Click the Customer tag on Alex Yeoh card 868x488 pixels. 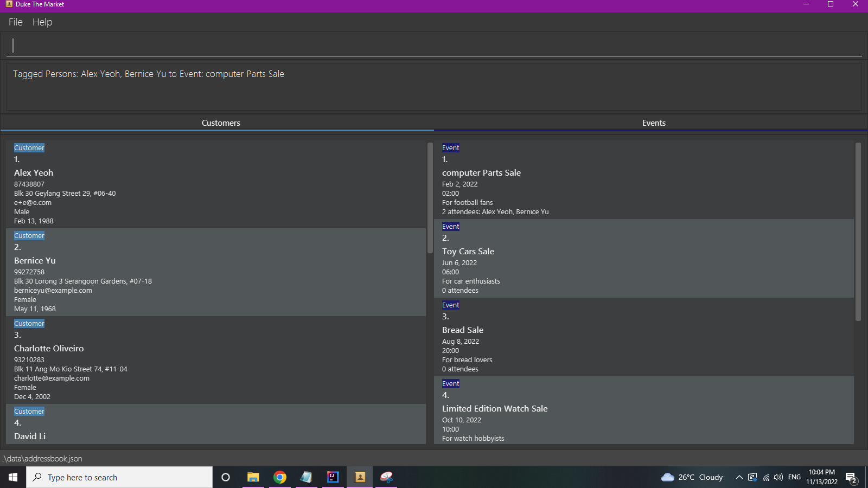coord(29,148)
